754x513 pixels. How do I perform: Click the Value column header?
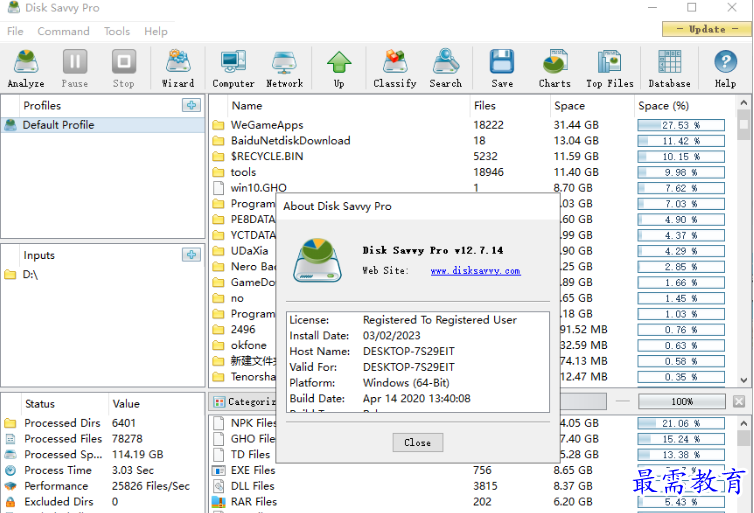[156, 404]
